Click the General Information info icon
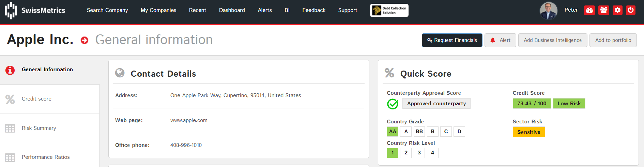This screenshot has height=167, width=644. (10, 70)
